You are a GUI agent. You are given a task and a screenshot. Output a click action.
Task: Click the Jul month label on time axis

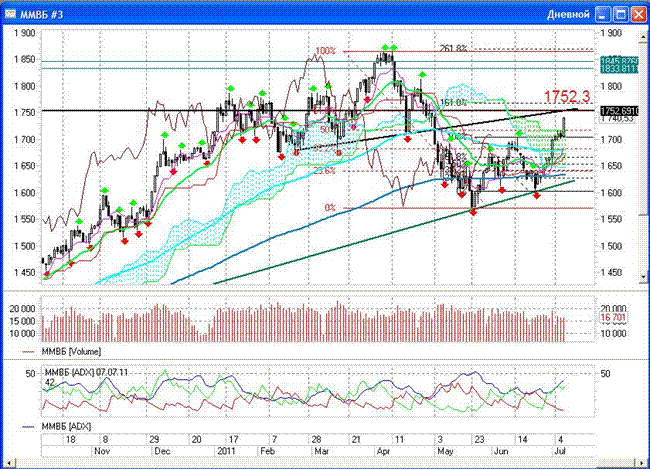[560, 451]
